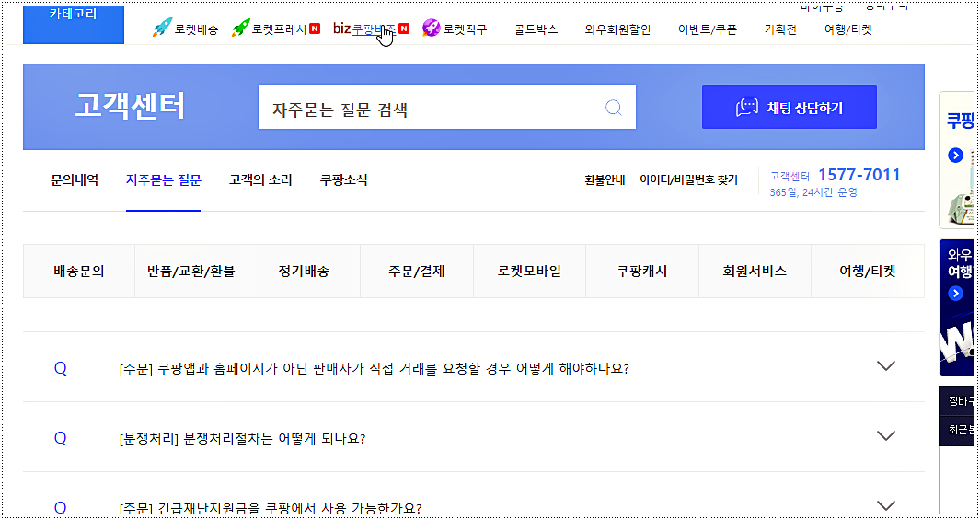Open question 긴급재난지원금을 쿠팡에서 사용 가능한가요?

[270, 508]
